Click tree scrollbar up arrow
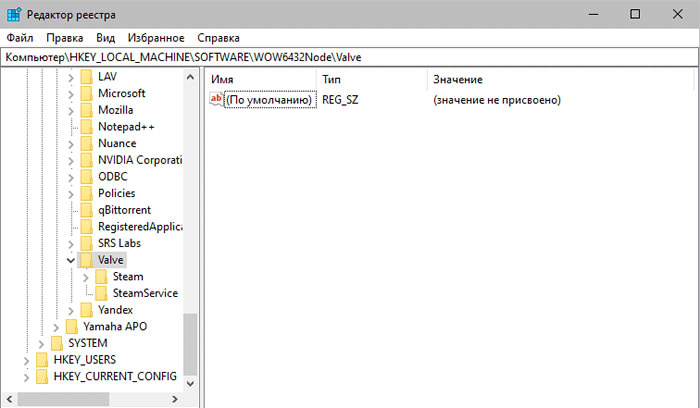This screenshot has height=408, width=700. pyautogui.click(x=190, y=77)
